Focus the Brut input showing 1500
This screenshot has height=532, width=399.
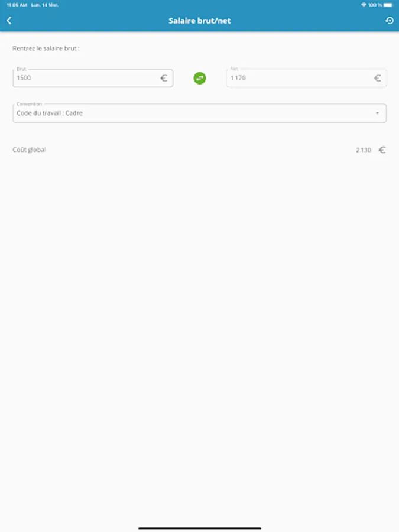93,78
